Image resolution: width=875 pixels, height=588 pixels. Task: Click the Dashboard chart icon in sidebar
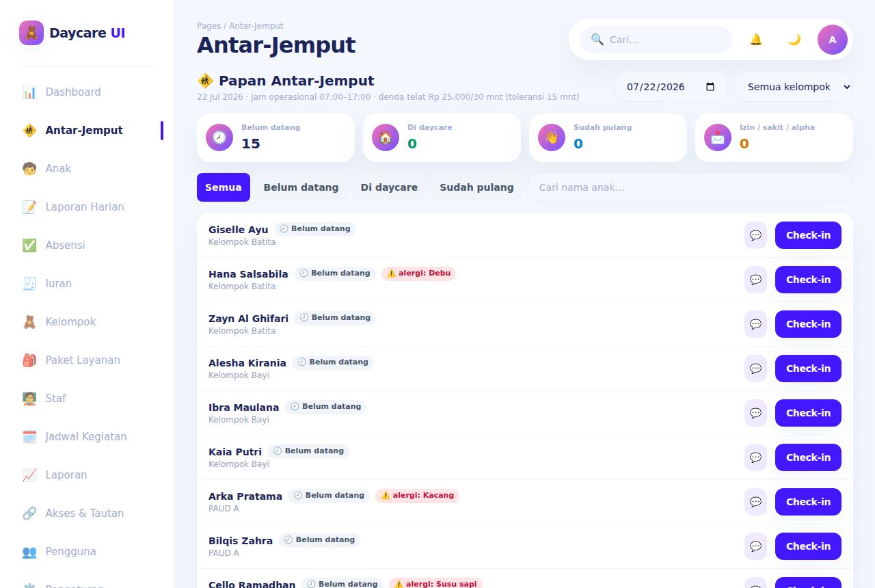(29, 92)
